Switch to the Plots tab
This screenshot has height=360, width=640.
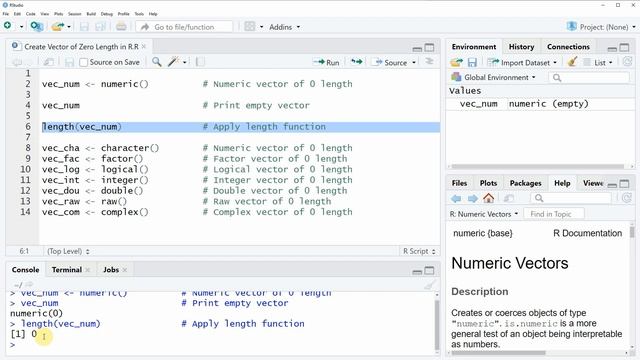point(488,183)
